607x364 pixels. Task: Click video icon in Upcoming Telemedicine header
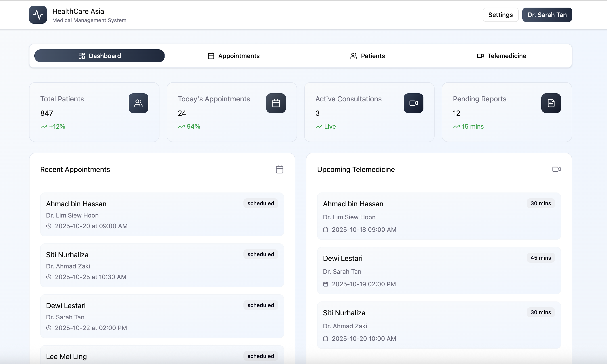pyautogui.click(x=556, y=169)
